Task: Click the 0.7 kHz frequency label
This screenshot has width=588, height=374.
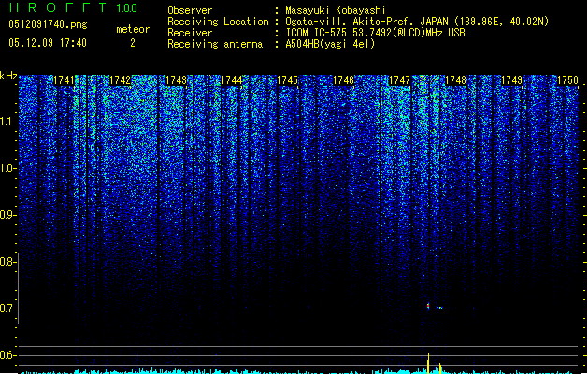Action: 7,309
